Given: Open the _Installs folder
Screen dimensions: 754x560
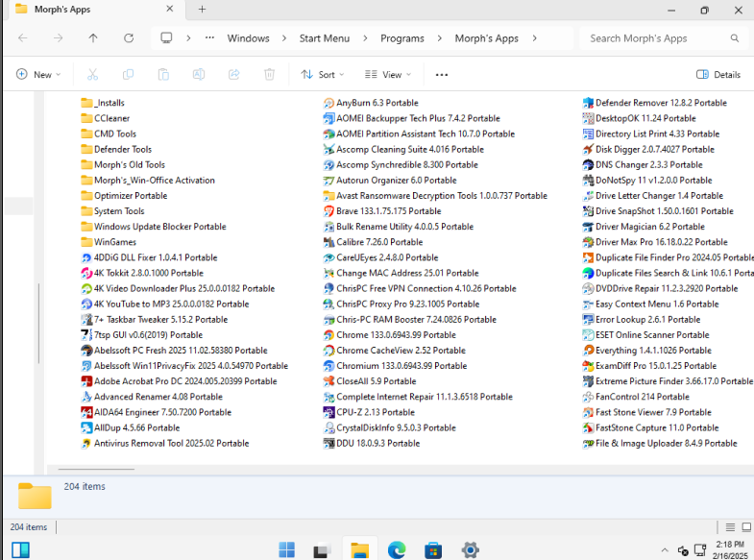Looking at the screenshot, I should point(103,103).
